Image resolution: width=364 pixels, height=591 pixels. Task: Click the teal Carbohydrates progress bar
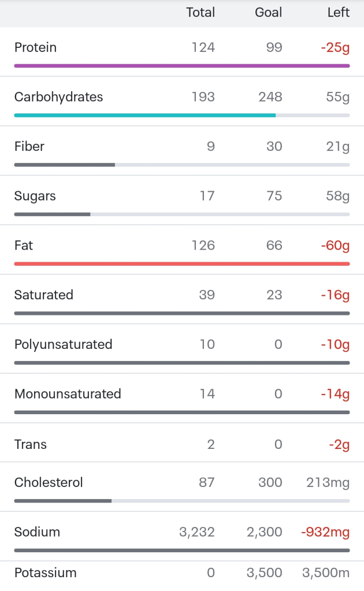click(144, 116)
